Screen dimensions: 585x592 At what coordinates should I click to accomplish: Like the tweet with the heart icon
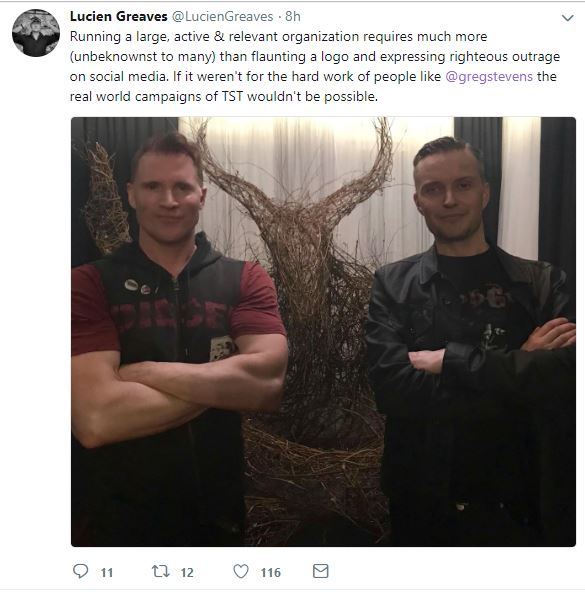coord(241,571)
